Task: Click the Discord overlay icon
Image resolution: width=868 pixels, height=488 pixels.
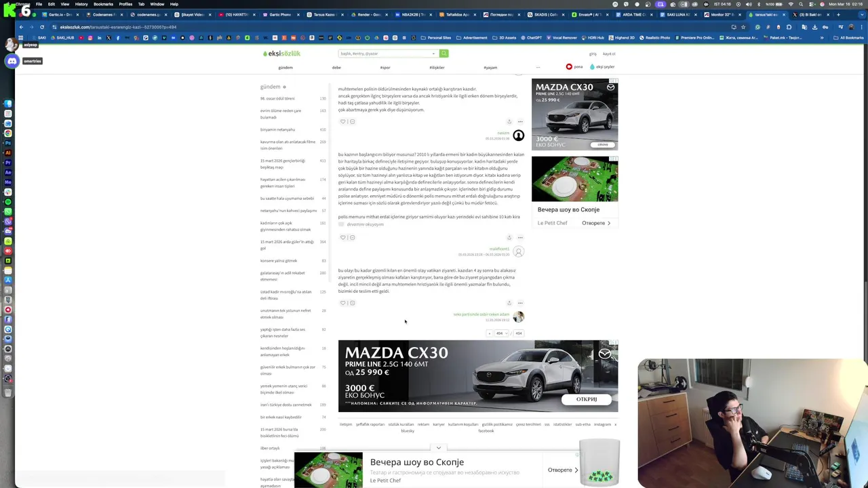Action: coord(12,61)
